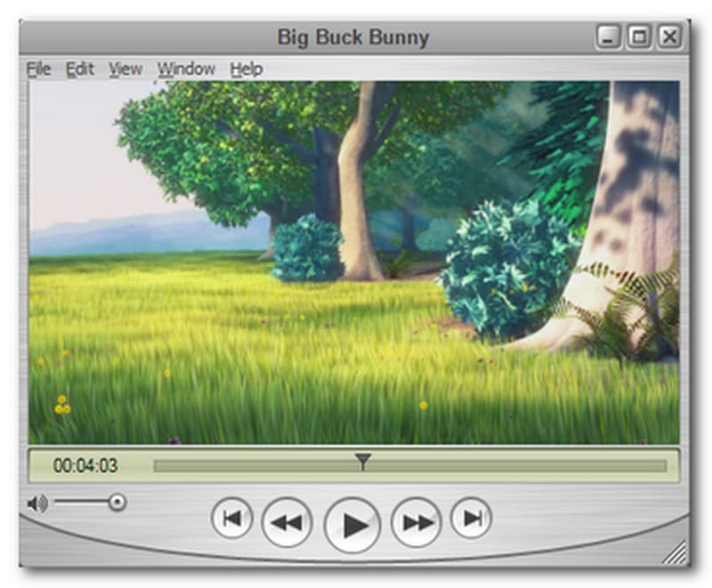Mute audio with the speaker icon
The height and width of the screenshot is (588, 712).
point(36,503)
